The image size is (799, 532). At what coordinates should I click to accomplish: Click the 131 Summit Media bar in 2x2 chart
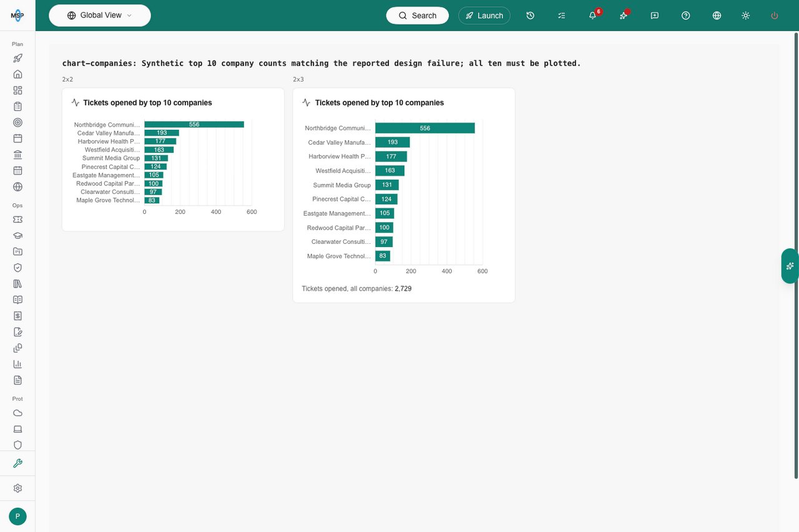pos(156,158)
